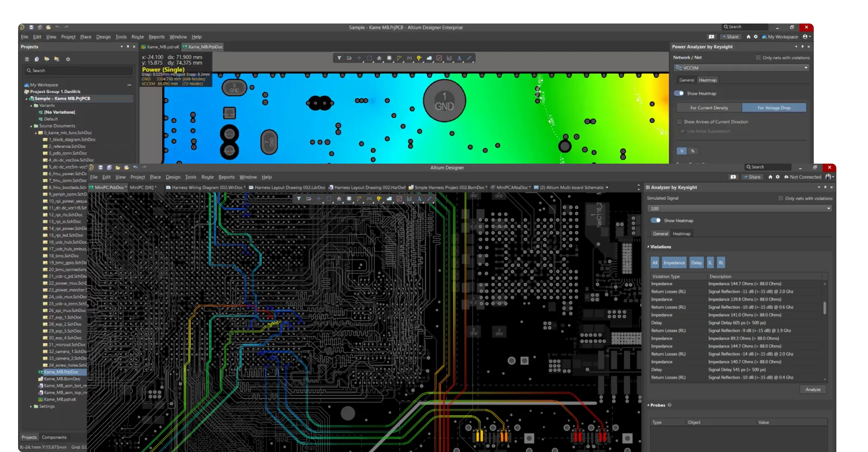
Task: Open the Design menu in lower window
Action: pyautogui.click(x=173, y=177)
